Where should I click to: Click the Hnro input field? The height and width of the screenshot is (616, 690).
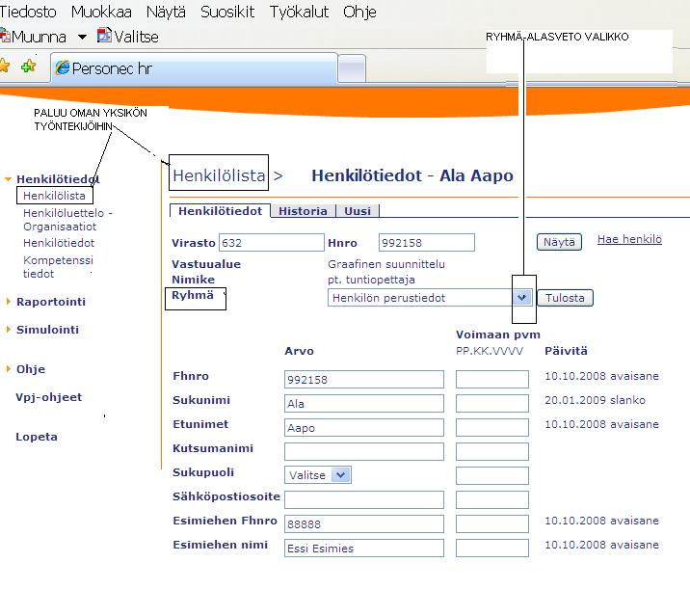426,243
